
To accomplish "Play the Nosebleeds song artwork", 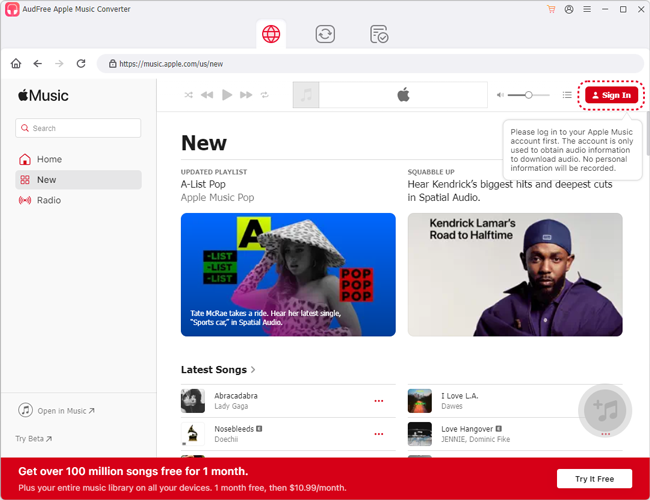I will point(193,434).
